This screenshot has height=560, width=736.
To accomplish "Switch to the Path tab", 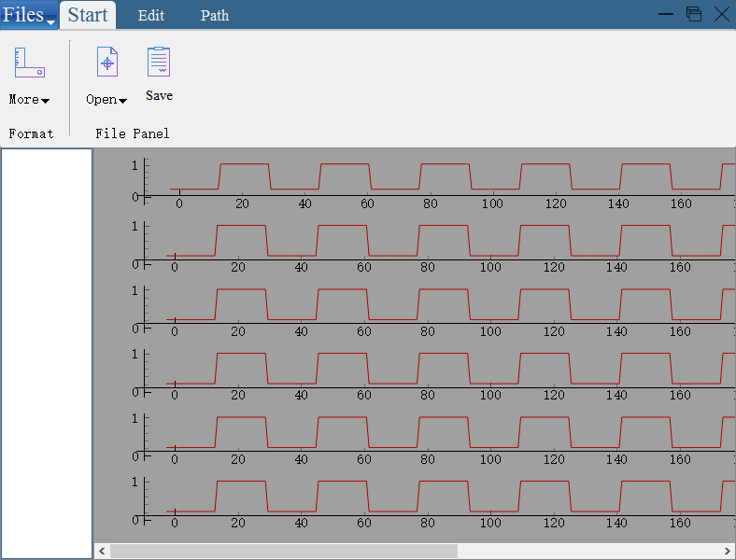I will (215, 16).
